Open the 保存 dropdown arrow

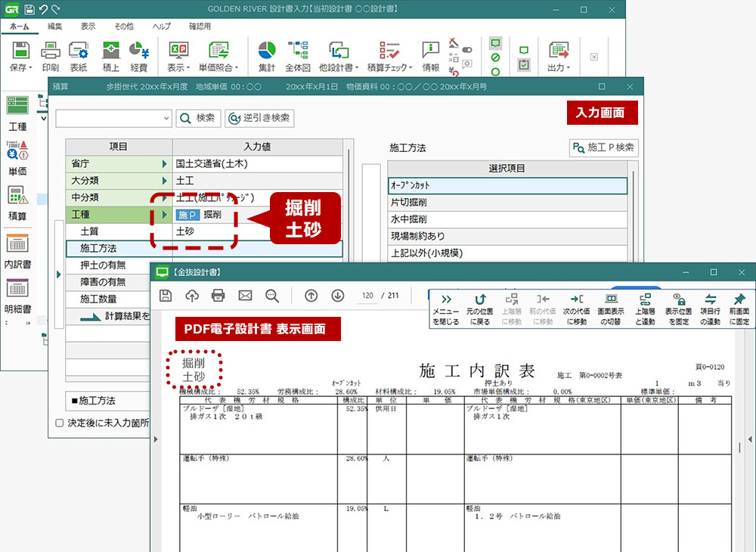[30, 67]
